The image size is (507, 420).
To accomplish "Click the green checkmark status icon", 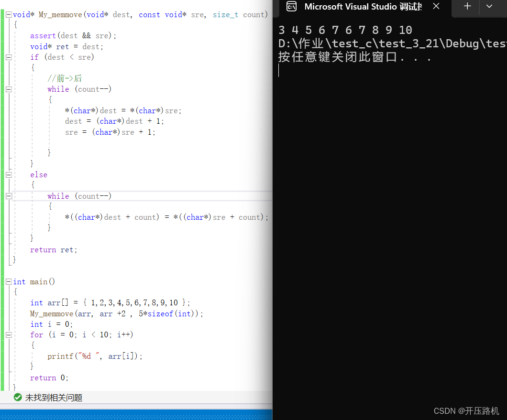I will [x=18, y=397].
